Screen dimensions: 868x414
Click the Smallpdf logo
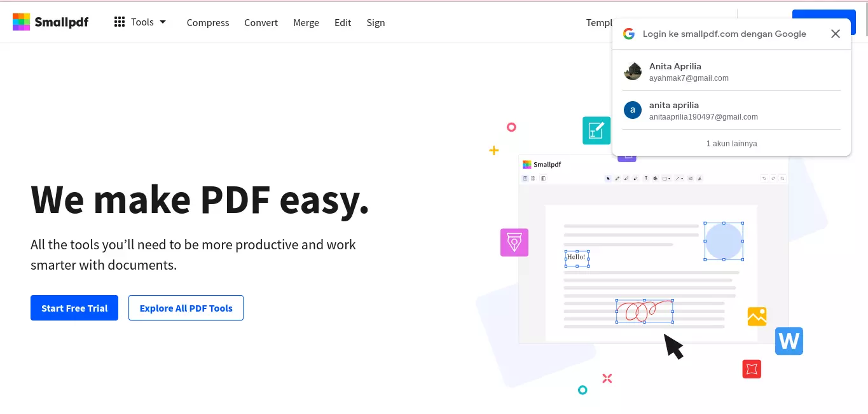click(x=51, y=22)
